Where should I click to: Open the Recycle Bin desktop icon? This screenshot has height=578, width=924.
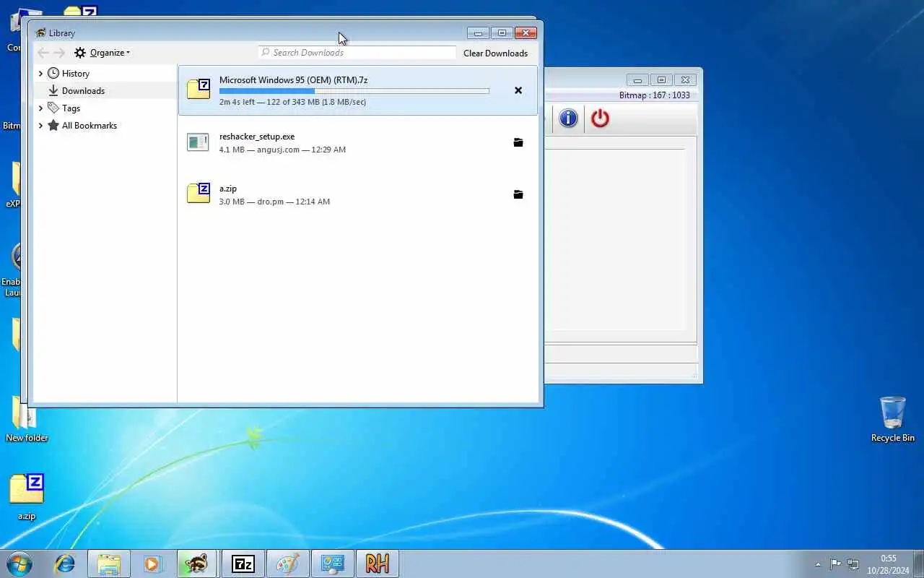click(893, 419)
